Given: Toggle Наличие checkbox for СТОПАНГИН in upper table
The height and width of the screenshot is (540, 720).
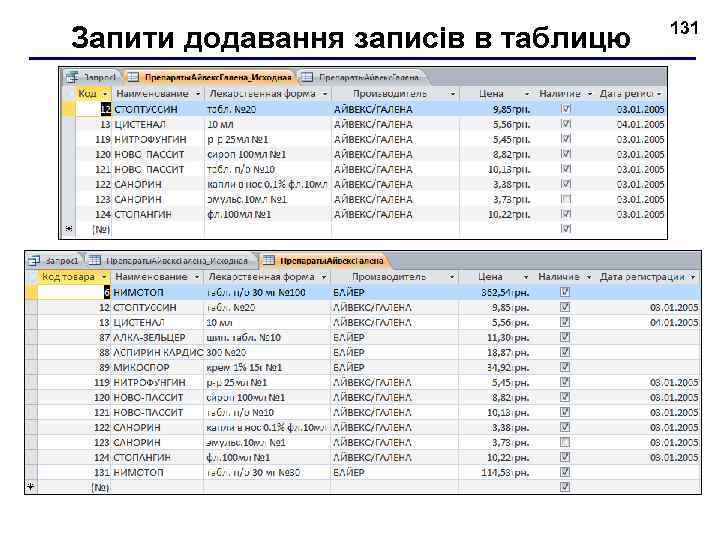Looking at the screenshot, I should click(x=566, y=214).
